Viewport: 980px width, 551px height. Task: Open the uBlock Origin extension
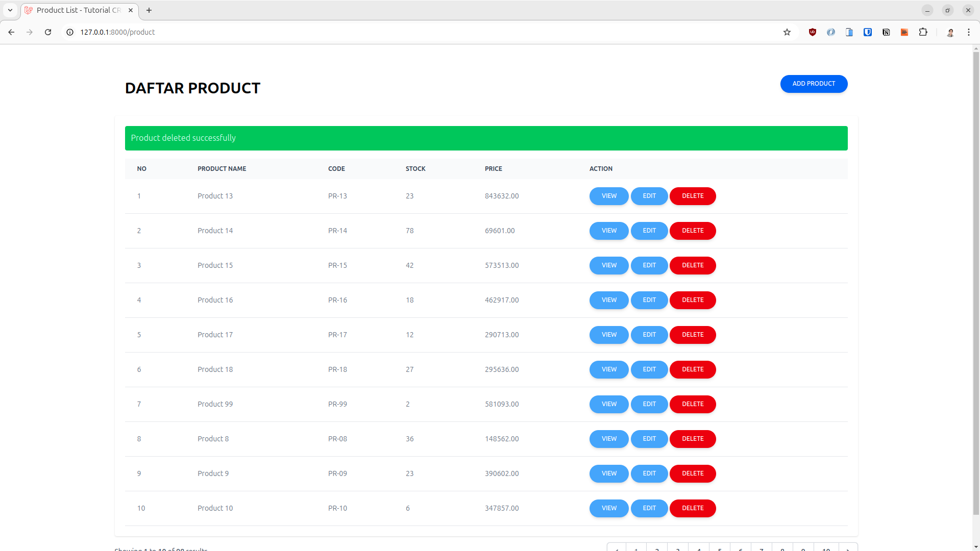tap(813, 32)
